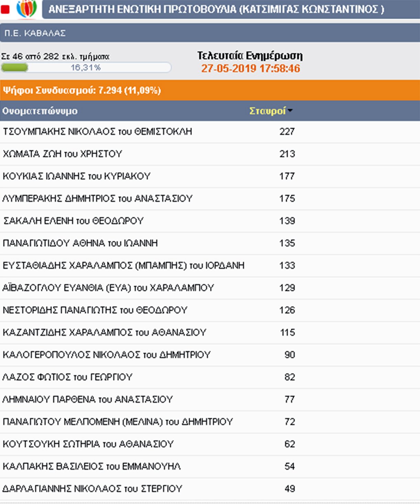Click the vote count 175
This screenshot has height=504, width=420.
click(287, 199)
